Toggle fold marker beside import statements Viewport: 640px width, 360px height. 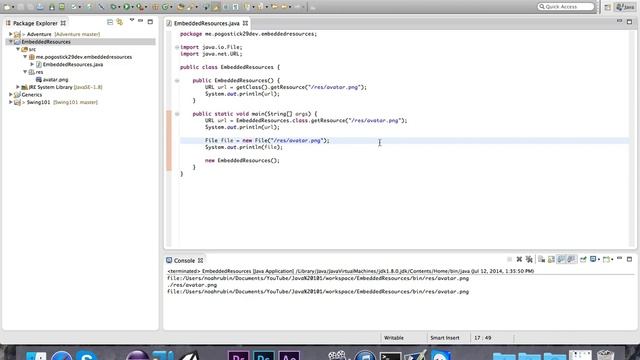pyautogui.click(x=177, y=47)
